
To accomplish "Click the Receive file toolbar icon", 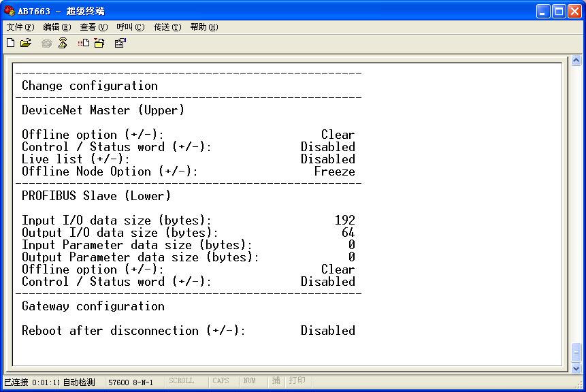I will click(x=99, y=43).
